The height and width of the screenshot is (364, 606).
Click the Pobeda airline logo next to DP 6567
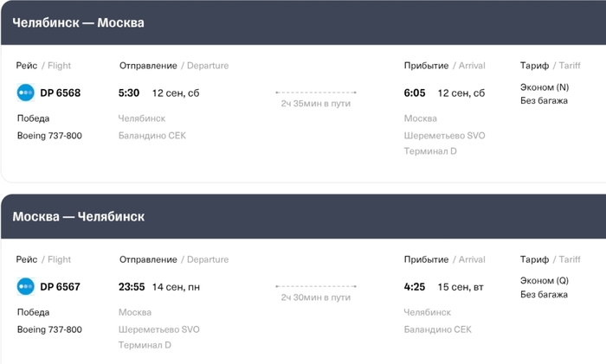pos(25,286)
